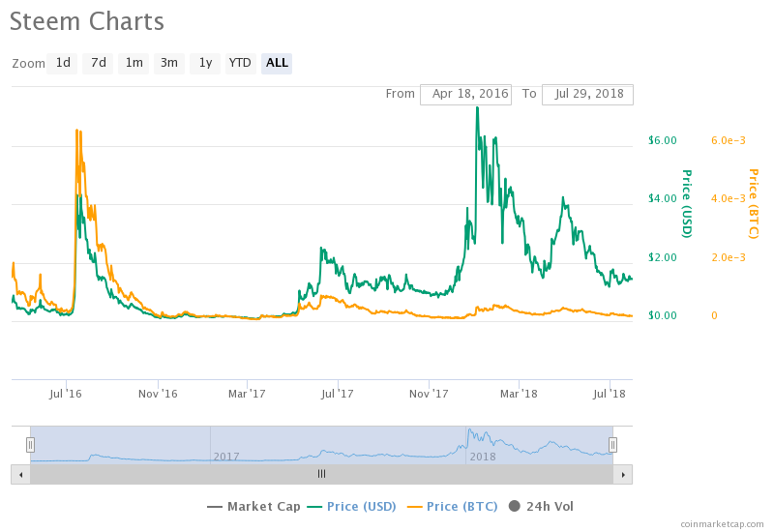The height and width of the screenshot is (532, 774).
Task: Click the Price (BTC) axis title
Action: click(754, 203)
